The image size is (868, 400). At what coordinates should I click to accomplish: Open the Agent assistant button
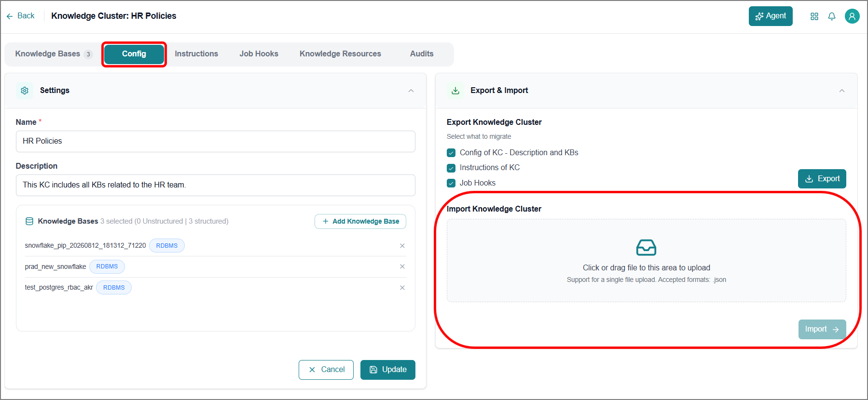pos(771,16)
